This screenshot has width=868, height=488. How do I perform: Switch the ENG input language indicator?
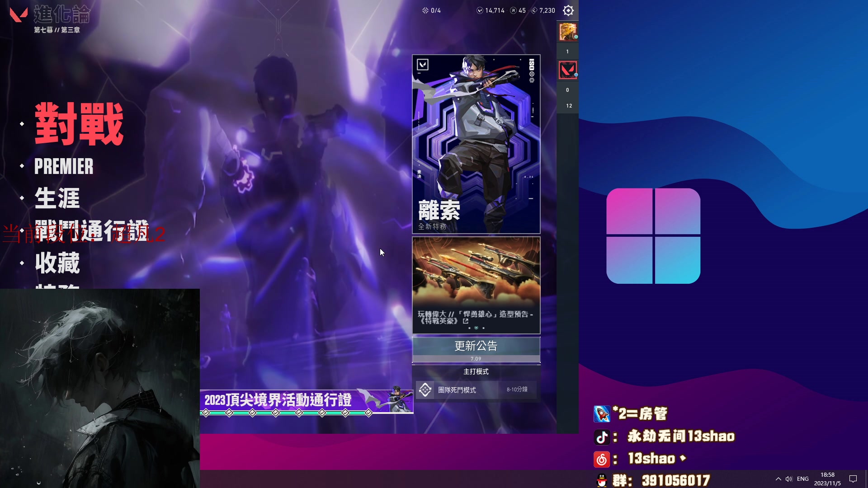pos(803,479)
